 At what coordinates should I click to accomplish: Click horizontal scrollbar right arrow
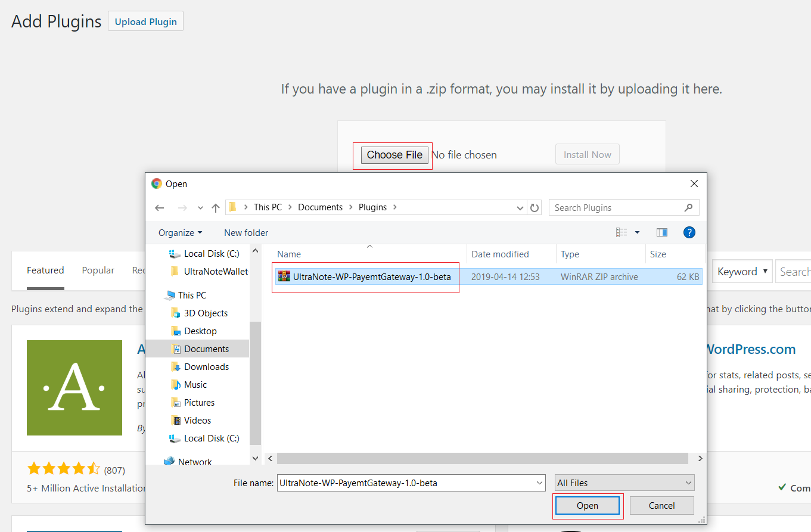pyautogui.click(x=700, y=458)
